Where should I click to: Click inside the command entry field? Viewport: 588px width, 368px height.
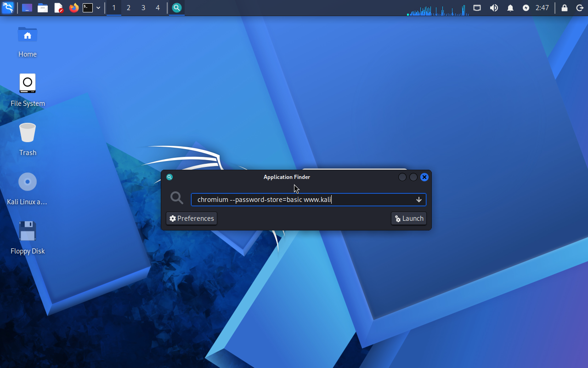coord(303,200)
